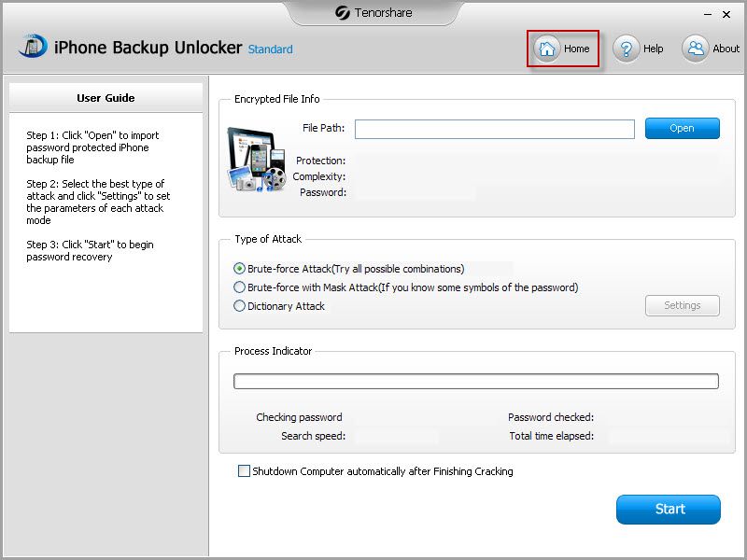Click Open to import a backup file
747x560 pixels.
683,128
